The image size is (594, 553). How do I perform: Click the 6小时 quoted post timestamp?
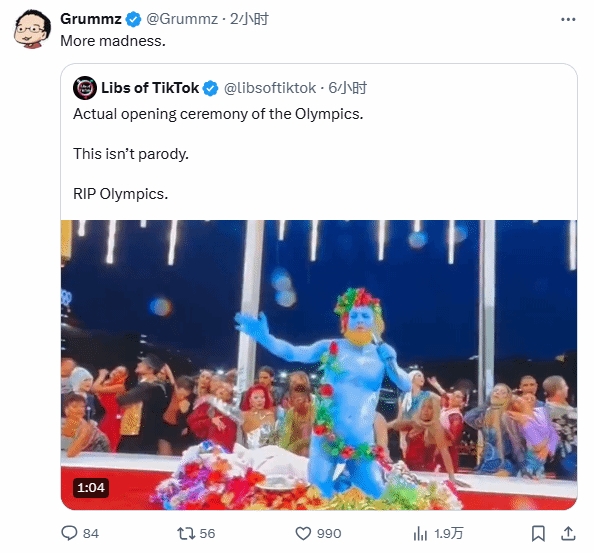pos(347,88)
